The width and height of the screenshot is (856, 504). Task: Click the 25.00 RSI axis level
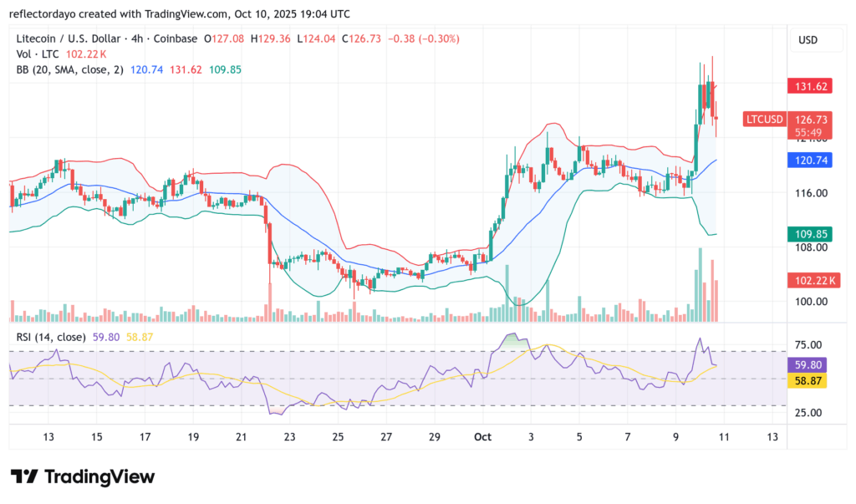coord(808,413)
